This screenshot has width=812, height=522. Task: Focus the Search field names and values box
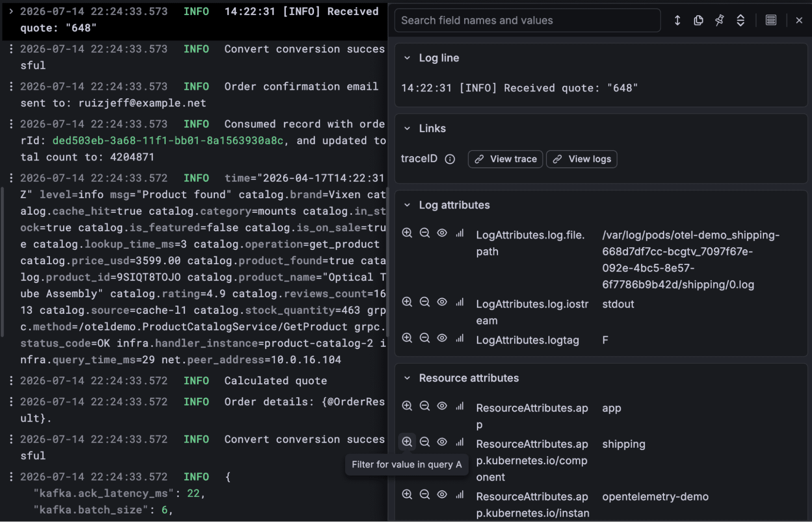[x=527, y=20]
